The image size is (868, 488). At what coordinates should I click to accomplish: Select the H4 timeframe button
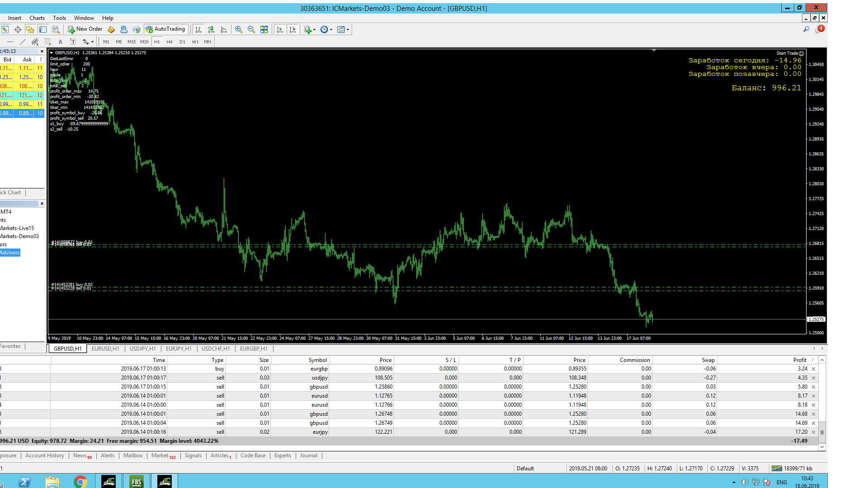pos(170,42)
